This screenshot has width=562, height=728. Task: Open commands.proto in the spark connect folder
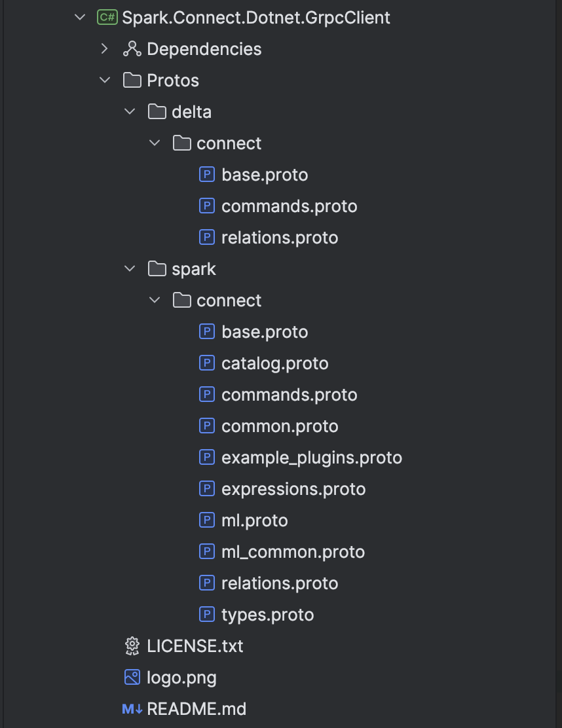pyautogui.click(x=290, y=395)
